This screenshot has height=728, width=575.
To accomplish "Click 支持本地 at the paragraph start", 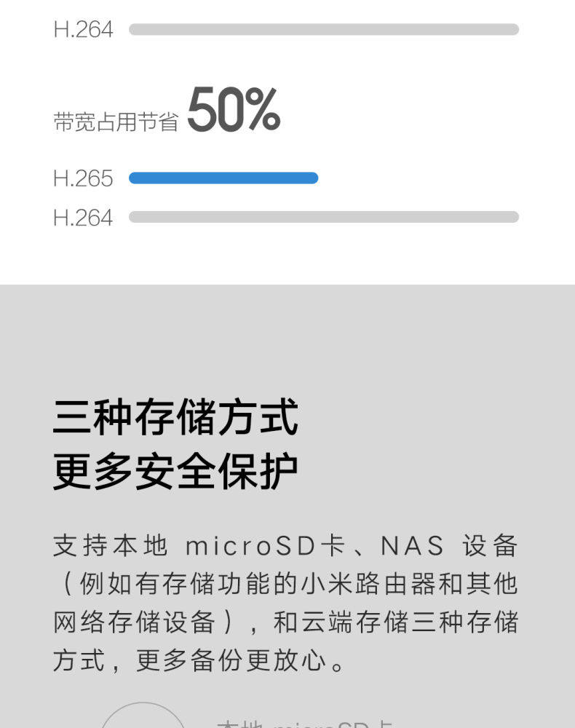I will click(x=110, y=545).
